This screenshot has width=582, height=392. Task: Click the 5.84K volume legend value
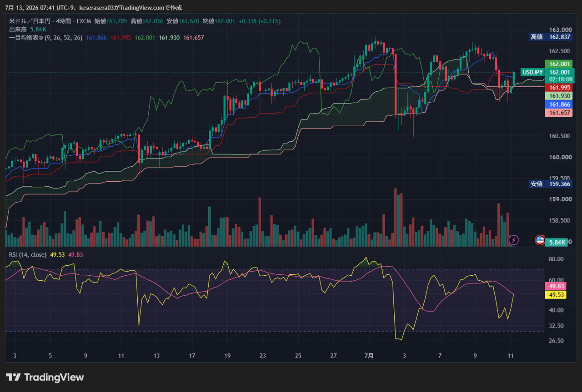[x=38, y=29]
